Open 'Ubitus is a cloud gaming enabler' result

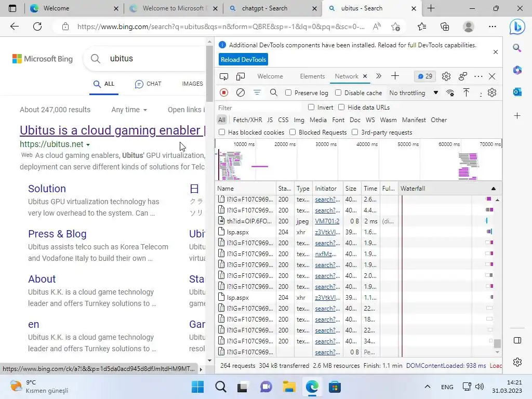click(x=113, y=130)
